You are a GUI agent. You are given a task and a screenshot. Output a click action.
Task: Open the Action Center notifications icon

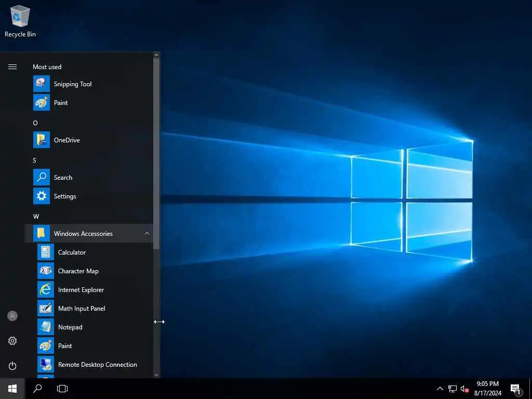(x=516, y=389)
